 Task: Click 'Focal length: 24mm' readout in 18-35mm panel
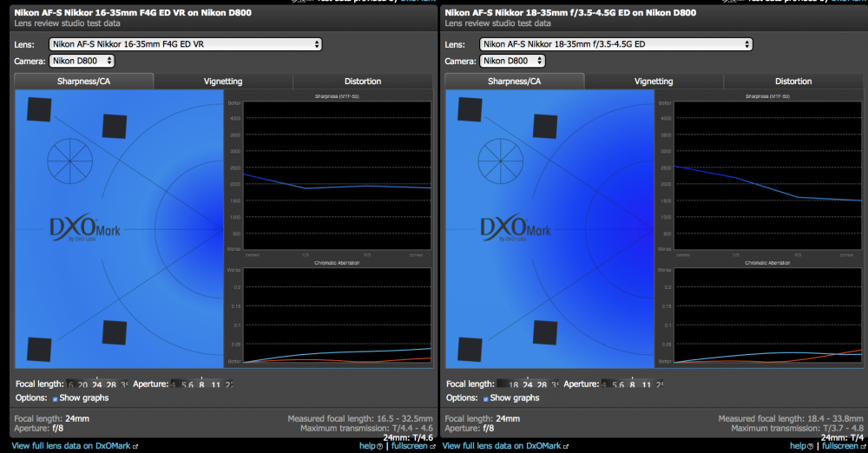point(482,418)
